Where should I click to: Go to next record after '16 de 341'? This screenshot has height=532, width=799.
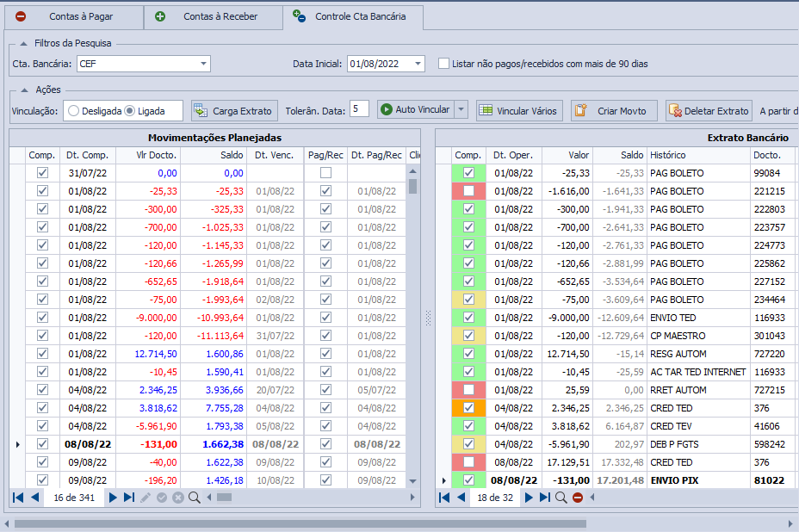[x=113, y=498]
